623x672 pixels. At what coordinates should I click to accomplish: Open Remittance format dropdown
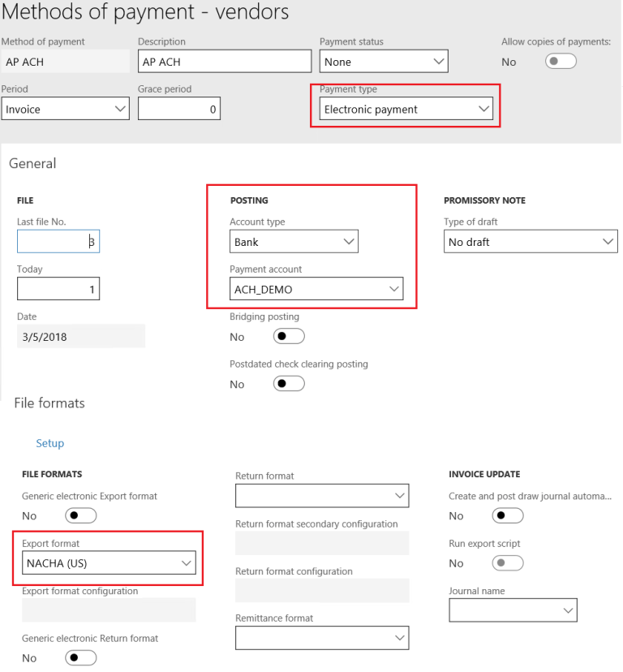click(322, 638)
